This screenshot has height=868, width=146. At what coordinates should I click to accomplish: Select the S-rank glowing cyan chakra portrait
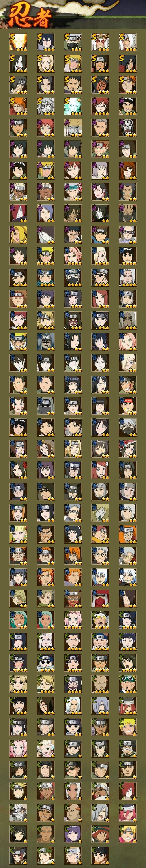(73, 106)
